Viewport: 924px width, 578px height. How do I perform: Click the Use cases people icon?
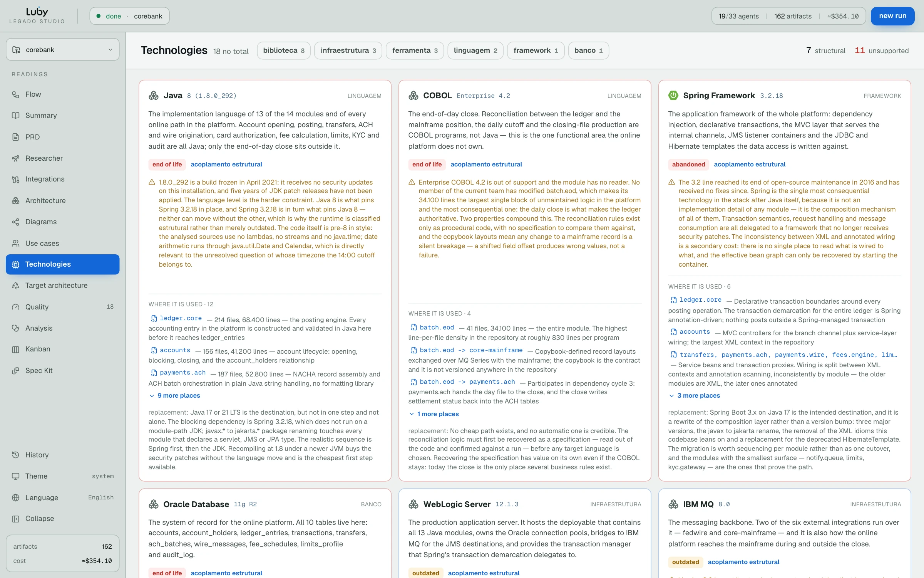[x=15, y=244]
